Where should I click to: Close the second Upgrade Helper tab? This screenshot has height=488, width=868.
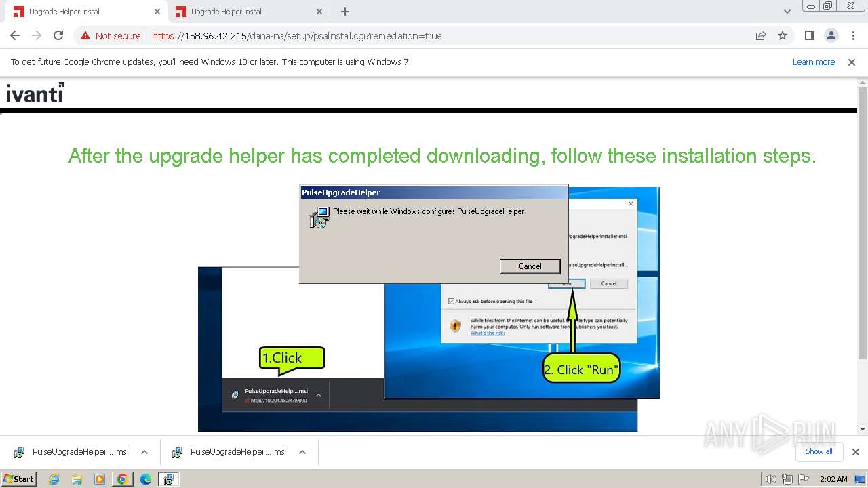(x=319, y=12)
